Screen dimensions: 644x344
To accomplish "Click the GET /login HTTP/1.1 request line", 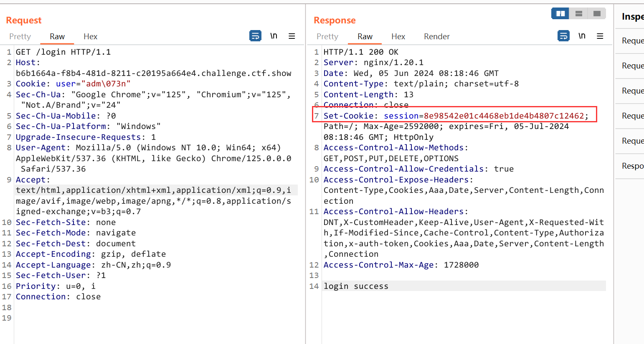I will [63, 52].
